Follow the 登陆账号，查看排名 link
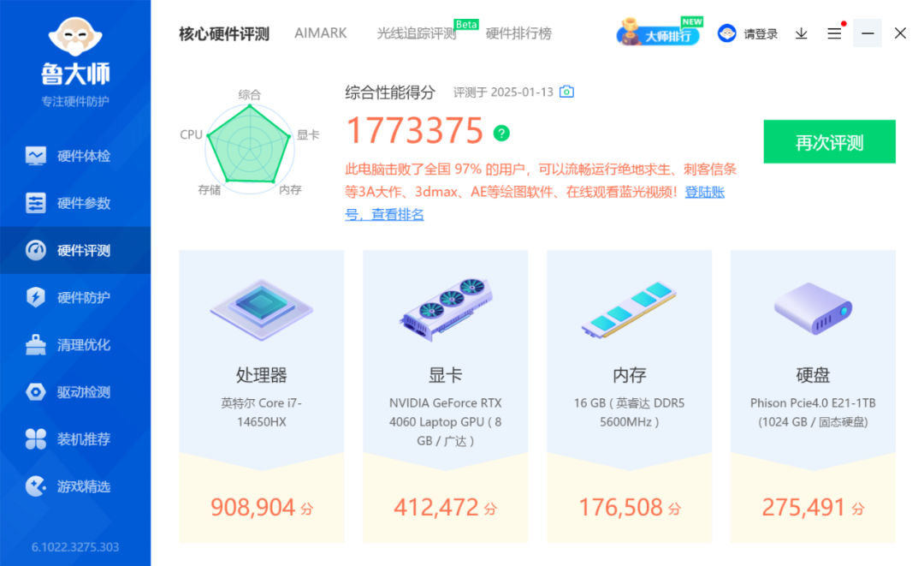Image resolution: width=924 pixels, height=566 pixels. coord(535,204)
